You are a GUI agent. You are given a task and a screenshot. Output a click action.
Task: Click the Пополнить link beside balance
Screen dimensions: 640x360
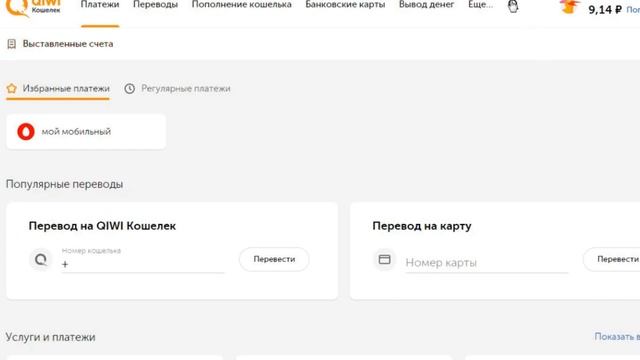point(633,9)
